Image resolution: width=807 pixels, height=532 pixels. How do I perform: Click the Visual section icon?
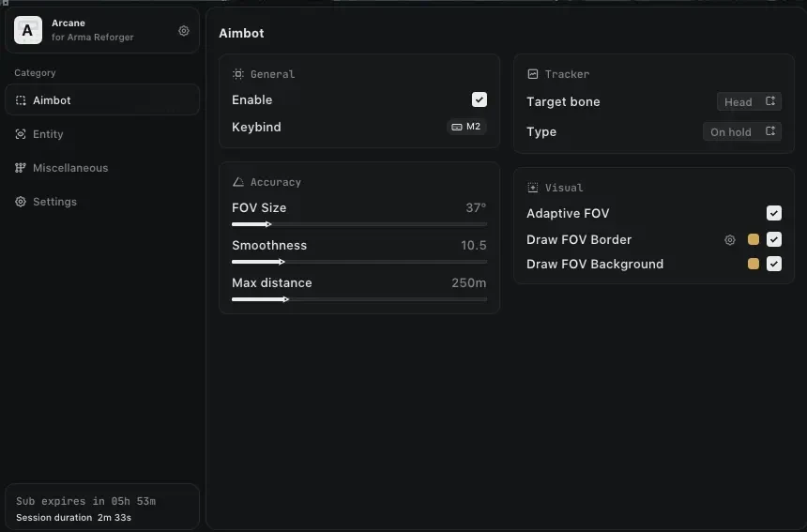[533, 188]
